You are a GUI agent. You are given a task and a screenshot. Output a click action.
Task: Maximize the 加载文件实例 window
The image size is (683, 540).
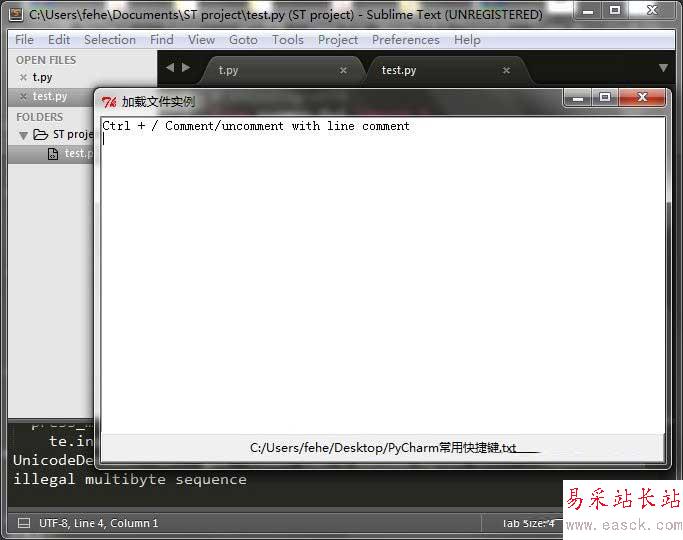tap(605, 98)
